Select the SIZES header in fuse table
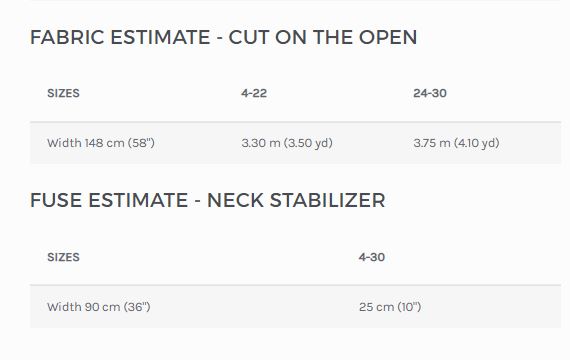Image resolution: width=570 pixels, height=360 pixels. point(63,257)
